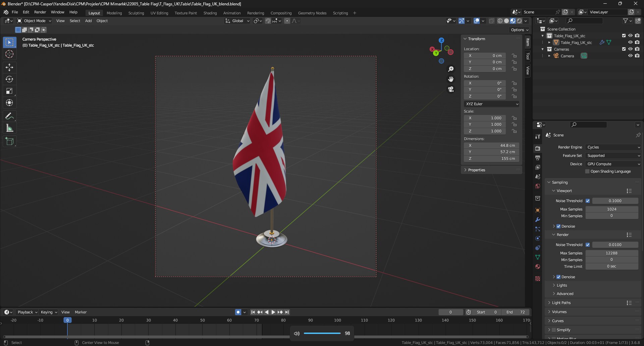This screenshot has width=644, height=346.
Task: Play the animation forward
Action: click(273, 312)
